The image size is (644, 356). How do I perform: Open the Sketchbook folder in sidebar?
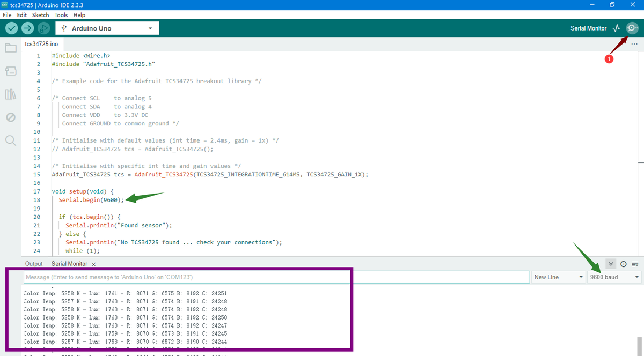click(11, 48)
